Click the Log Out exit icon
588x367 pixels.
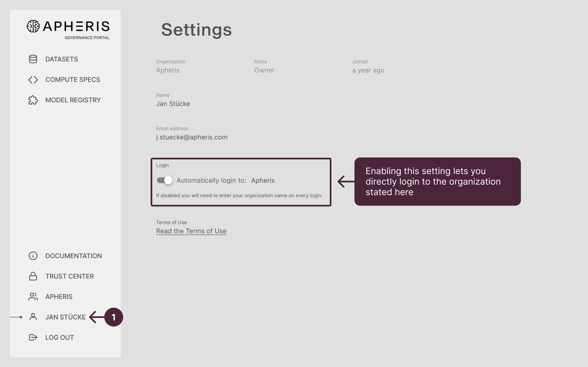point(33,337)
